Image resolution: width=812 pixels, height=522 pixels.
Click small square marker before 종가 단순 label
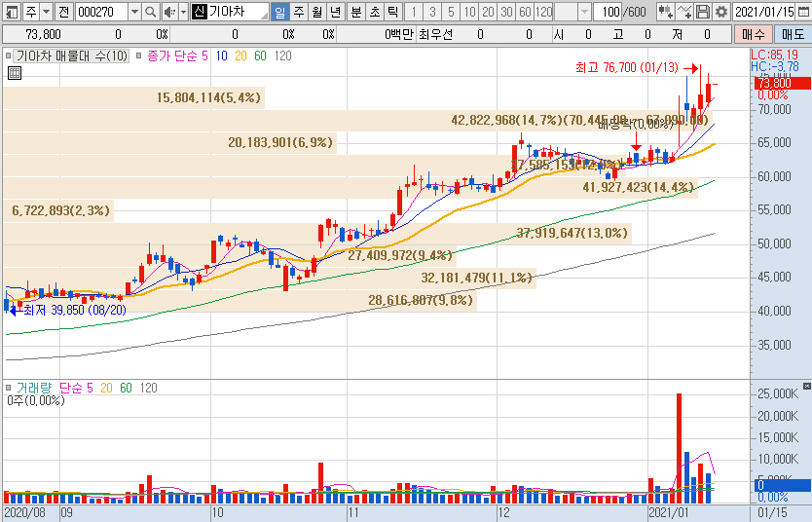pyautogui.click(x=139, y=56)
